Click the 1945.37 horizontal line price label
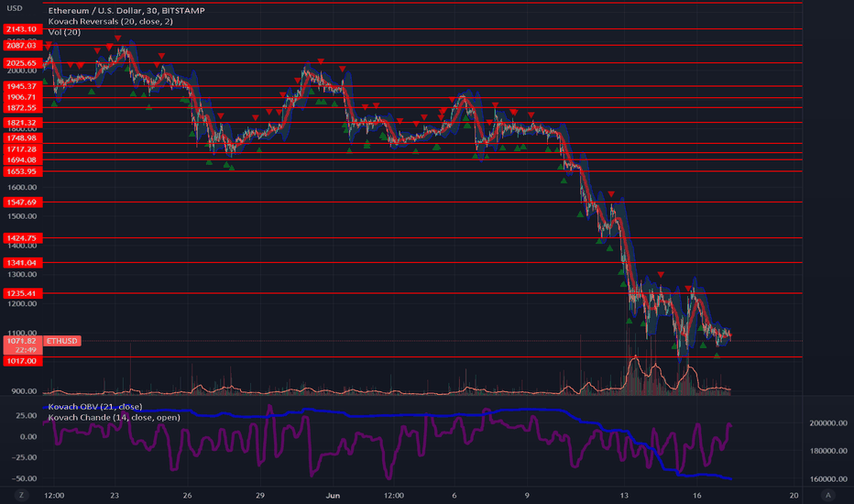Screen dimensions: 854x504 click(x=22, y=86)
